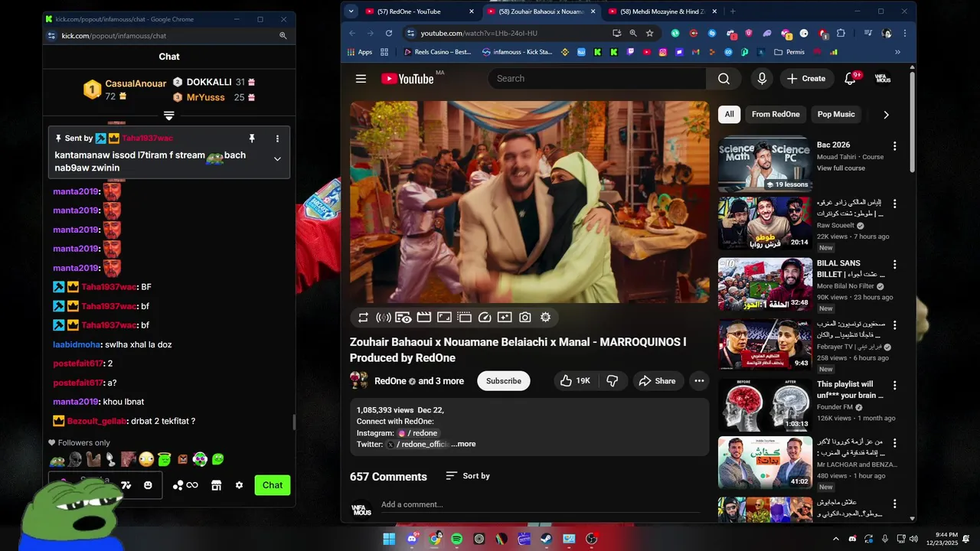The image size is (980, 551).
Task: Open the Kick shop storefront icon
Action: [216, 485]
